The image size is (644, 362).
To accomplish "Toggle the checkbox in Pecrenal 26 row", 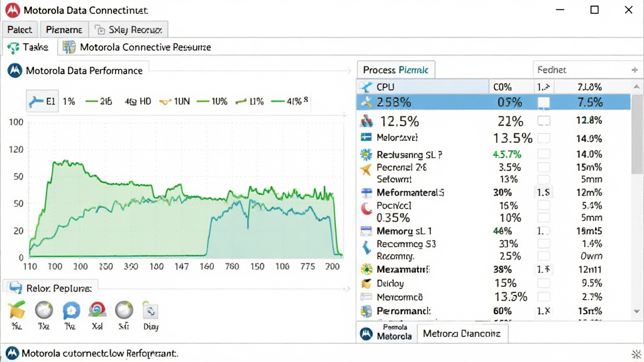I will pyautogui.click(x=544, y=167).
